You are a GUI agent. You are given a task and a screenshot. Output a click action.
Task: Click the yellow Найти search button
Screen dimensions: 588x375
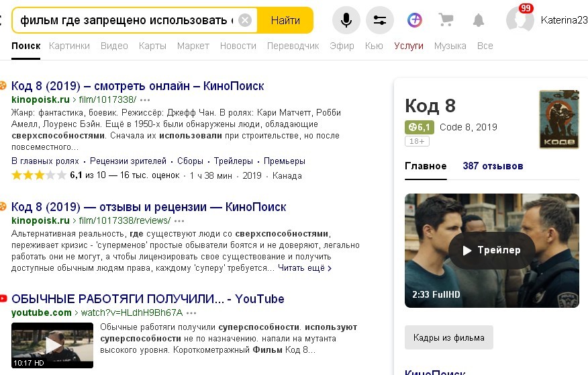[x=285, y=20]
